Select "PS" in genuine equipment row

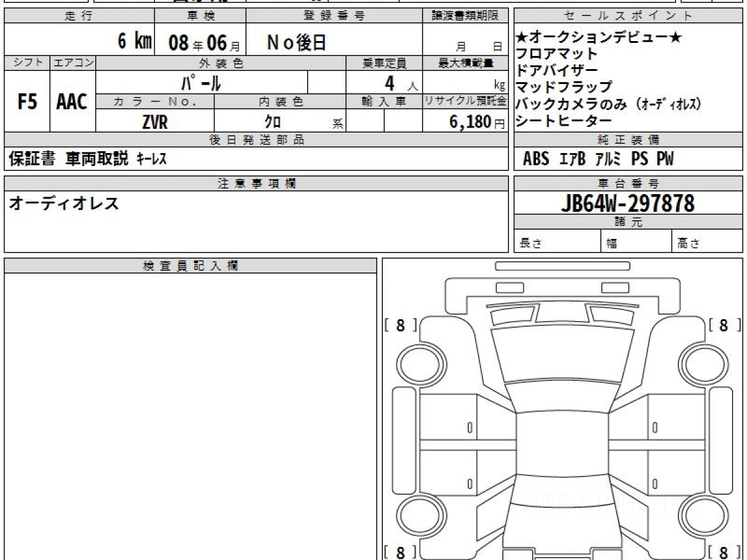(639, 159)
